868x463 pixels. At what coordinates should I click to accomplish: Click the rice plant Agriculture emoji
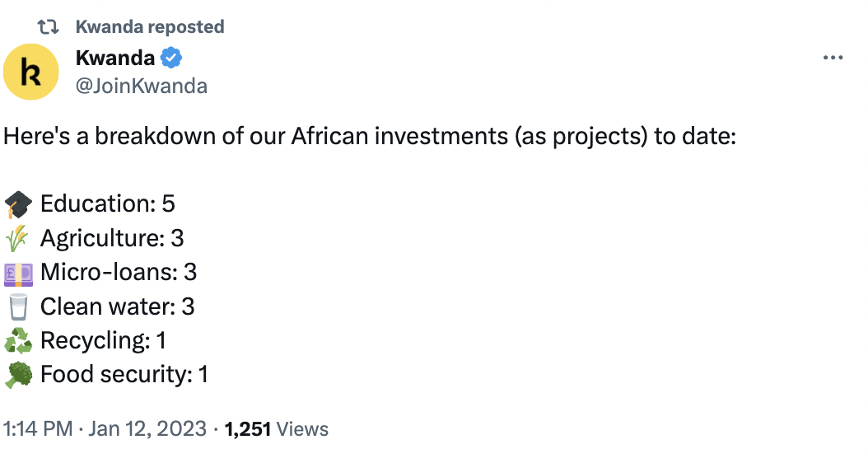(x=18, y=239)
